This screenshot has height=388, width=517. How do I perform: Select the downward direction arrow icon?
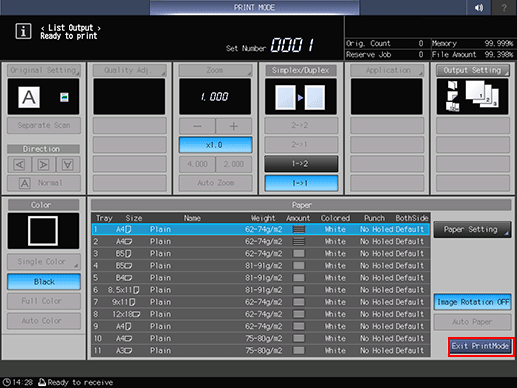(68, 164)
